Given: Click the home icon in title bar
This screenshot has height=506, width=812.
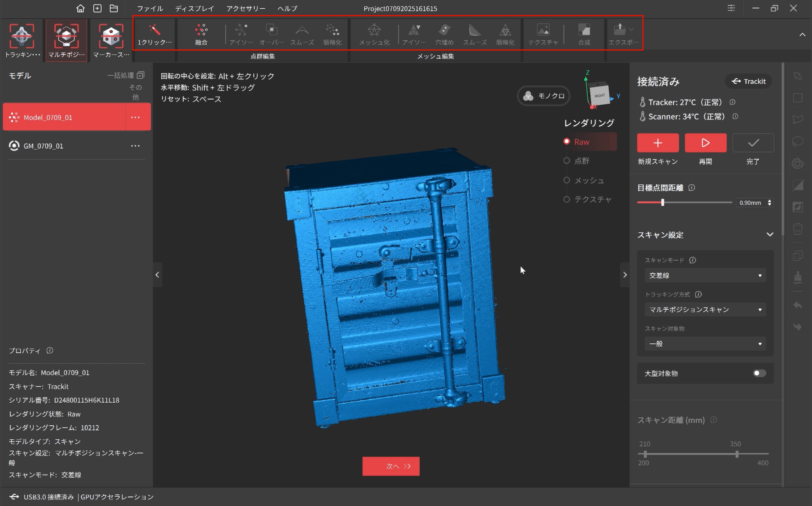Looking at the screenshot, I should pos(80,8).
